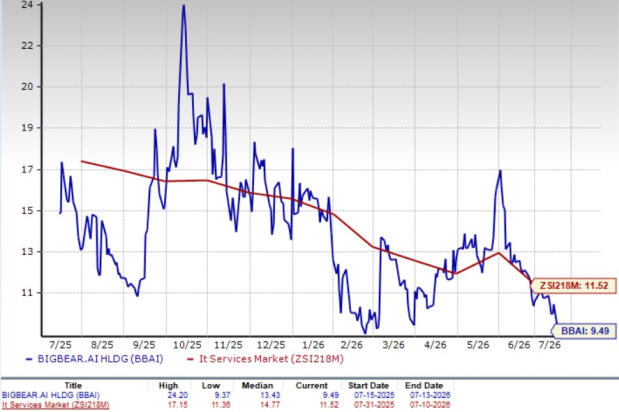Click the BBAI start date 07-15-2025

[x=374, y=395]
